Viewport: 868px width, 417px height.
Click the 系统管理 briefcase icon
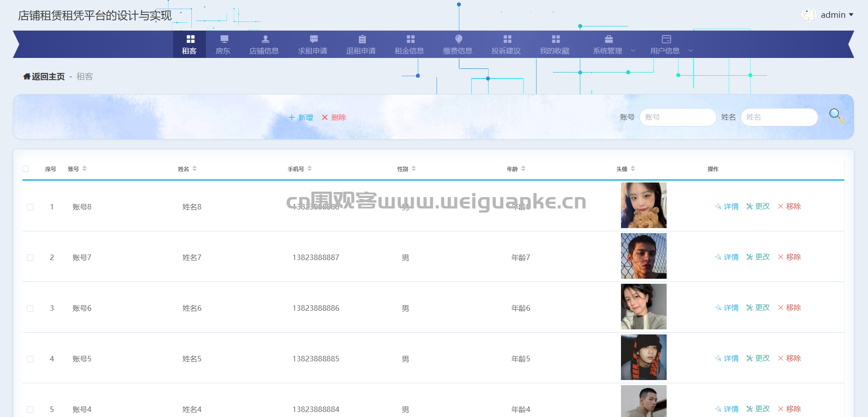[609, 39]
